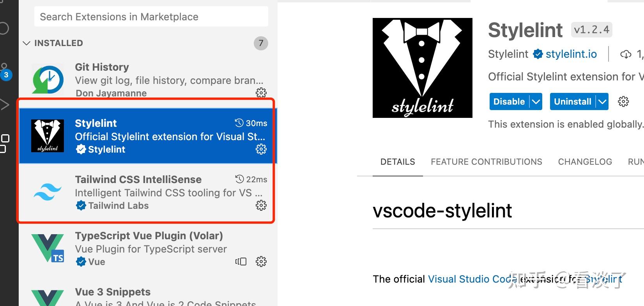The width and height of the screenshot is (644, 306).
Task: Switch to the FEATURE CONTRIBUTIONS tab
Action: (x=486, y=162)
